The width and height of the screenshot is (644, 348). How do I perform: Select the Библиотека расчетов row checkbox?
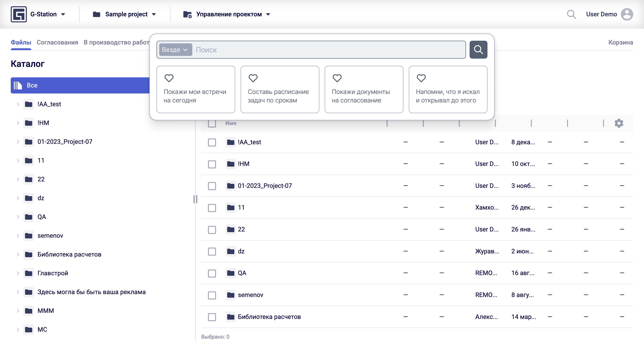(x=212, y=317)
